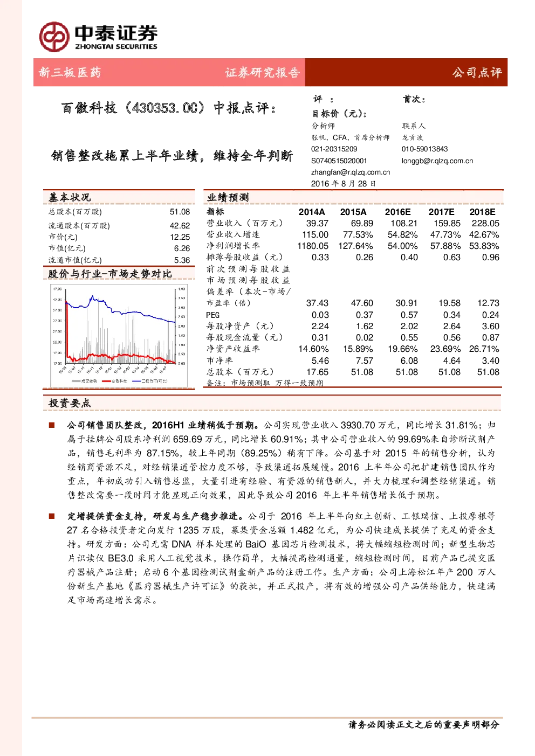The image size is (535, 756).
Task: Select 2014A net profit growth 1180.05
Action: click(x=313, y=246)
